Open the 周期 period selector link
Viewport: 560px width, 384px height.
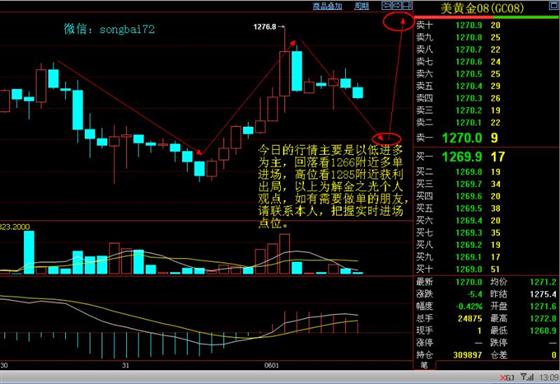click(x=361, y=6)
